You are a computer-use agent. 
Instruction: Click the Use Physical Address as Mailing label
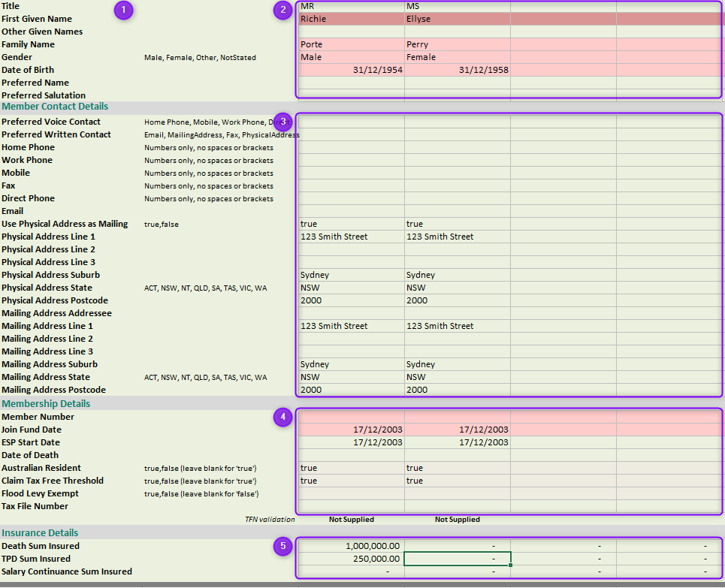tap(65, 224)
